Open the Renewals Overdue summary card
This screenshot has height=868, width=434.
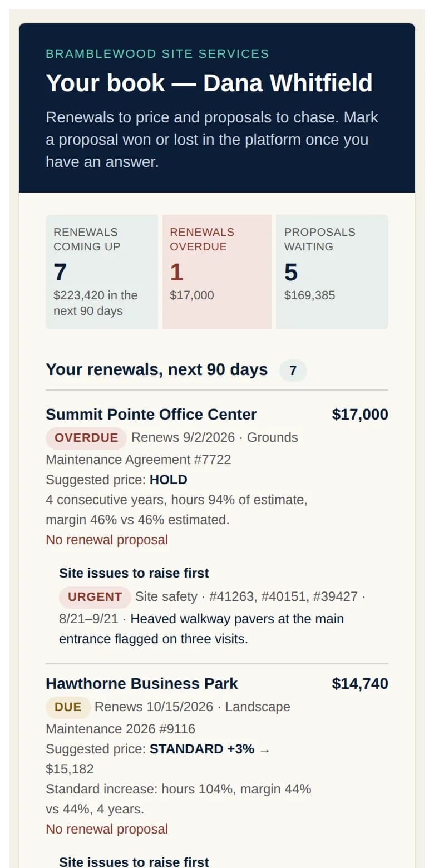(217, 272)
